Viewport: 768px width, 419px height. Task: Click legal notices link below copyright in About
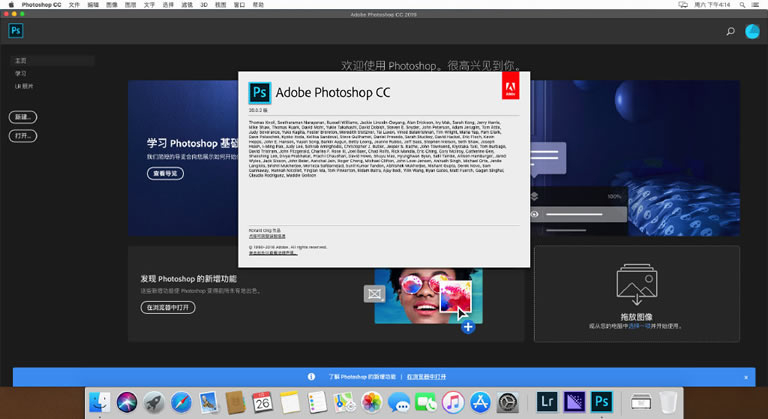(273, 253)
